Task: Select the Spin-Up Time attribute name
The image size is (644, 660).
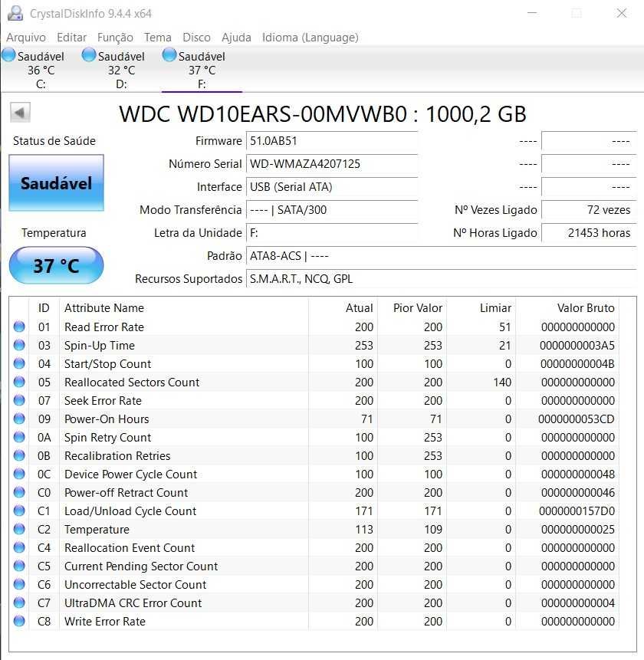Action: [100, 346]
